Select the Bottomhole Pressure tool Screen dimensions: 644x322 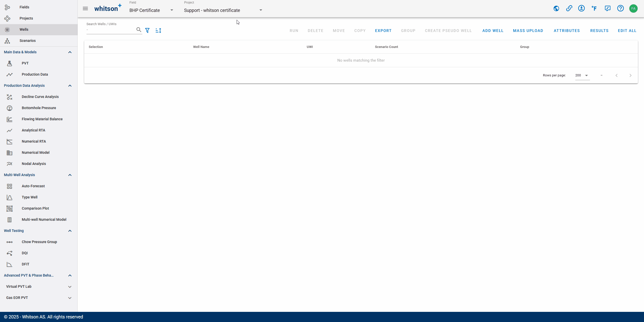pyautogui.click(x=39, y=108)
